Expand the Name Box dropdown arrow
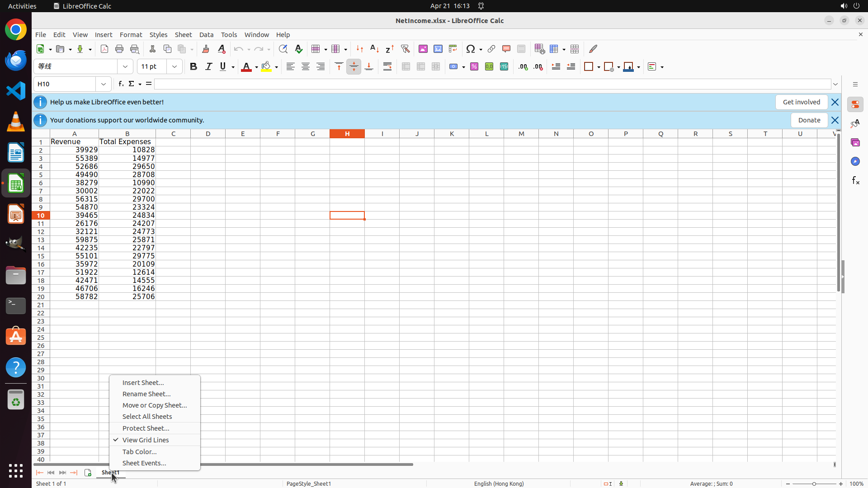Screen dimensions: 868x488 104,84
